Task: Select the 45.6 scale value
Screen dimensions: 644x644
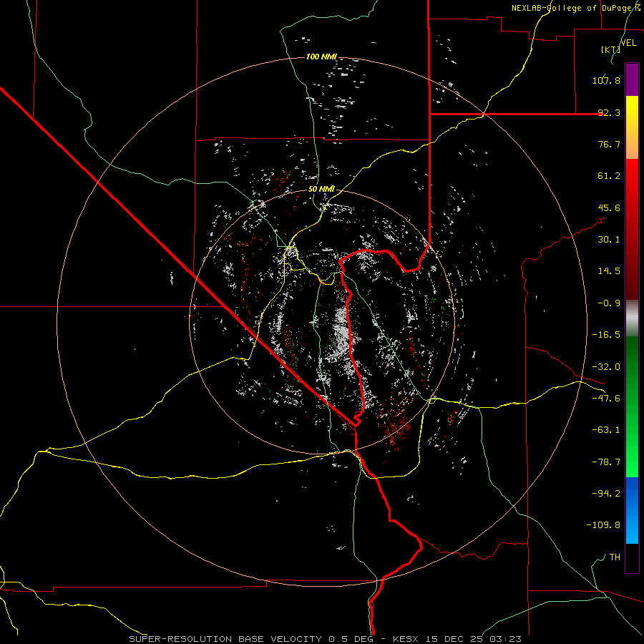Action: (609, 208)
